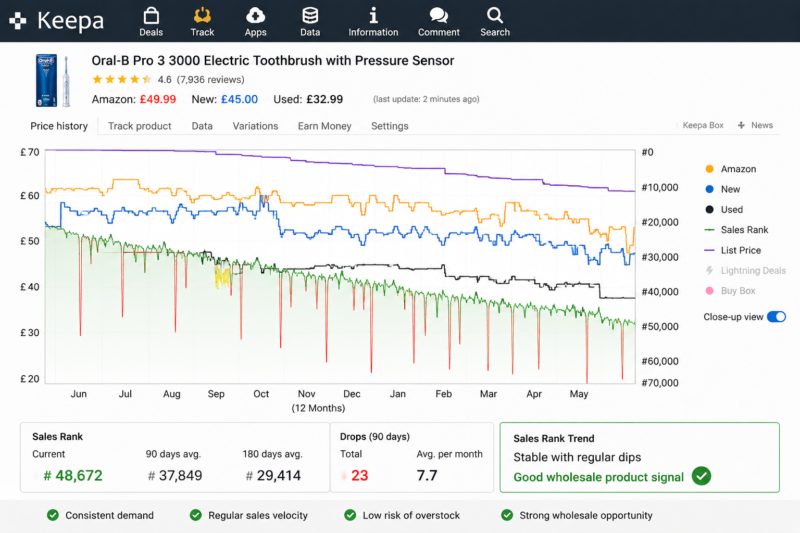Viewport: 800px width, 533px height.
Task: Click the product star rating
Action: tap(122, 80)
